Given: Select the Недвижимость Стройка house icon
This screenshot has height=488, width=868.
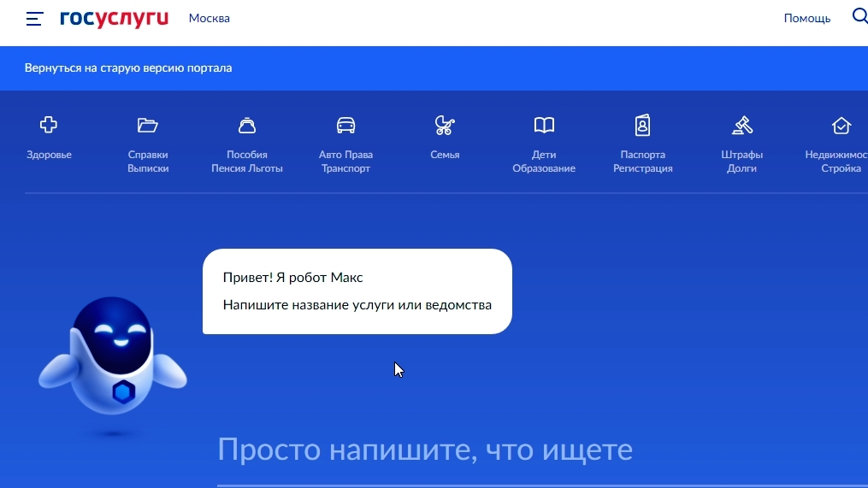Looking at the screenshot, I should 841,126.
